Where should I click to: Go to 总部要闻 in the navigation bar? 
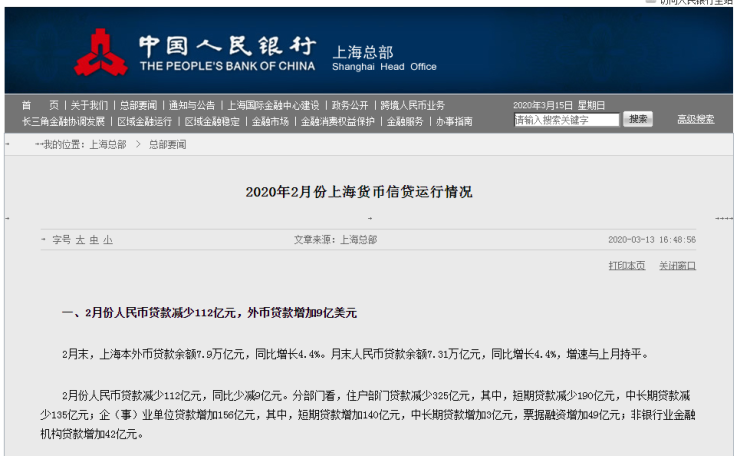(x=138, y=105)
